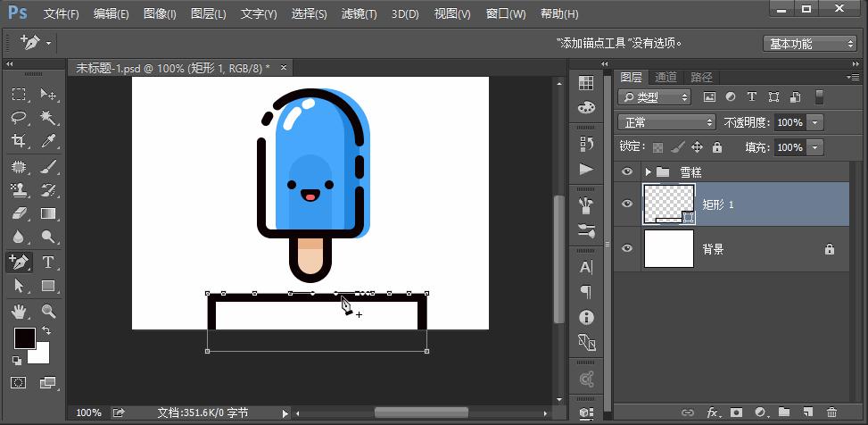Open the 滤镜(T) menu

[x=360, y=14]
